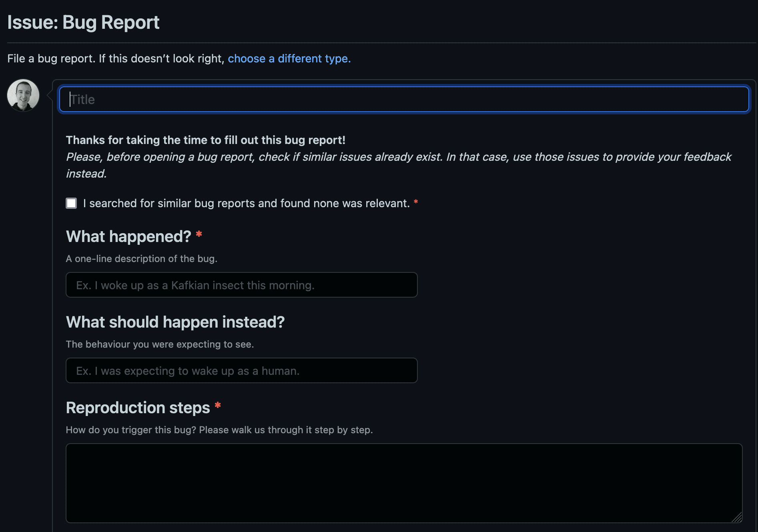This screenshot has width=758, height=532.
Task: Click the asterisk next to Reproduction steps
Action: (x=218, y=406)
